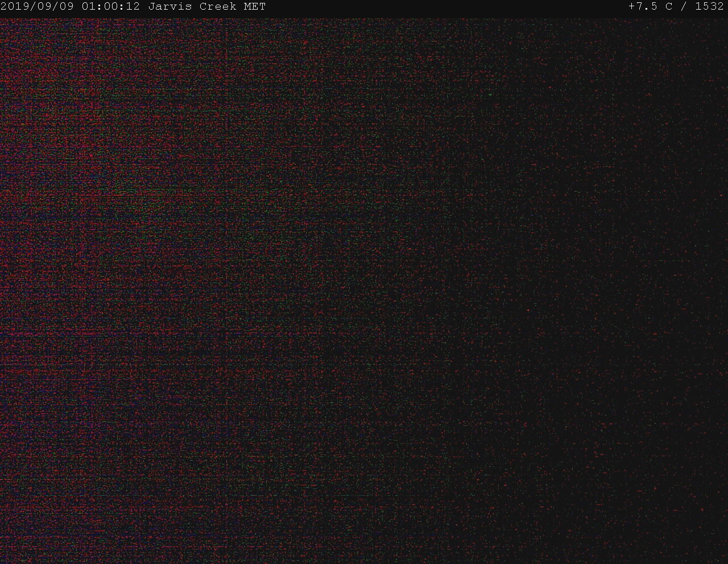
Task: Click the slash separator before 1532
Action: (x=684, y=7)
